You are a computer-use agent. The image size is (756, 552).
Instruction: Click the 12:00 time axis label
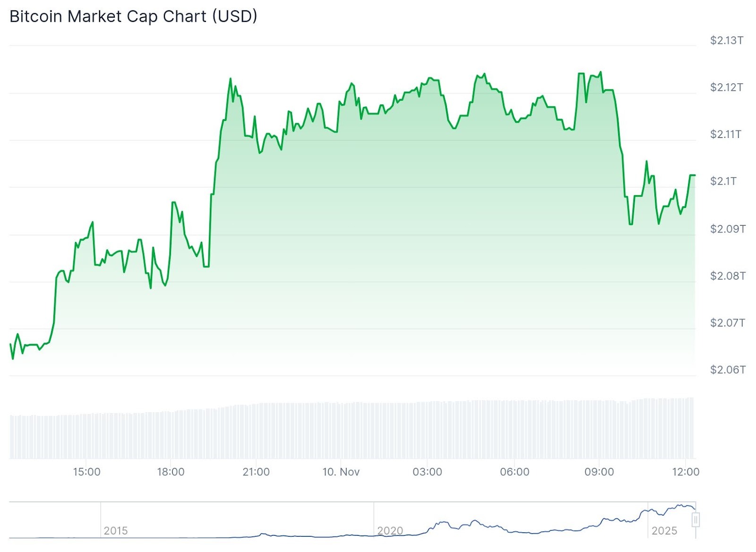coord(686,472)
